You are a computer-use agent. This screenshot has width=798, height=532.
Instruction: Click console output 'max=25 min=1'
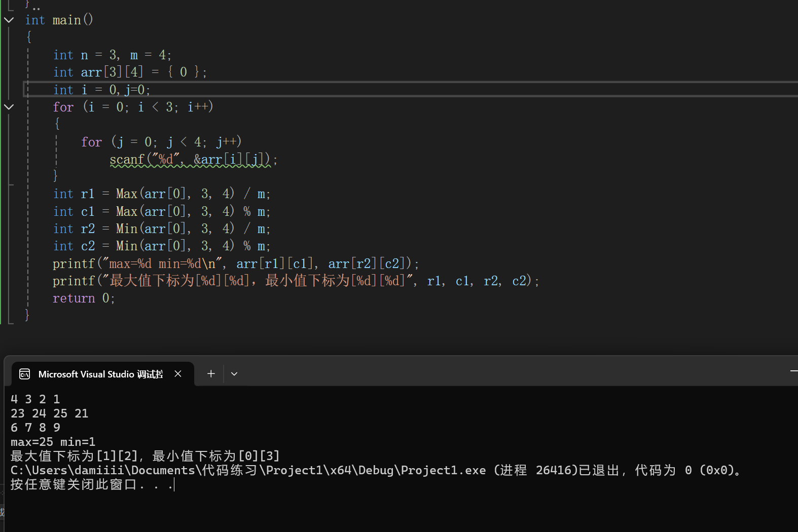click(53, 442)
